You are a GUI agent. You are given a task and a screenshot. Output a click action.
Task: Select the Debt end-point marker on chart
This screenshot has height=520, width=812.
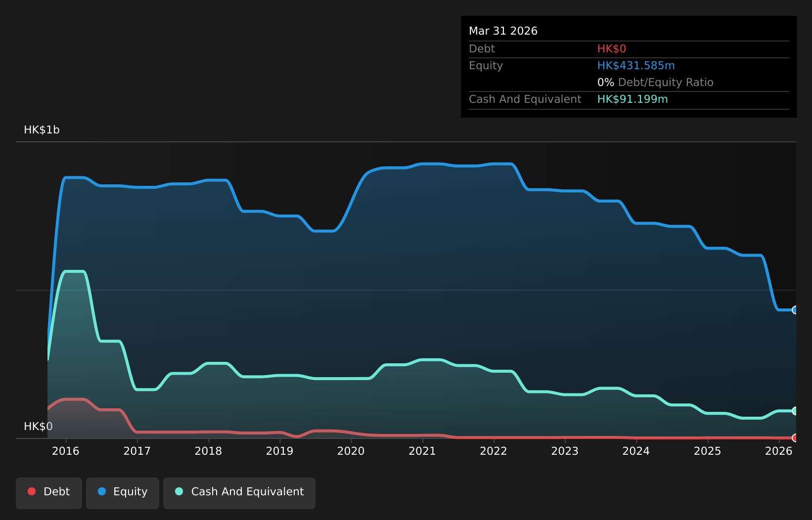coord(795,438)
